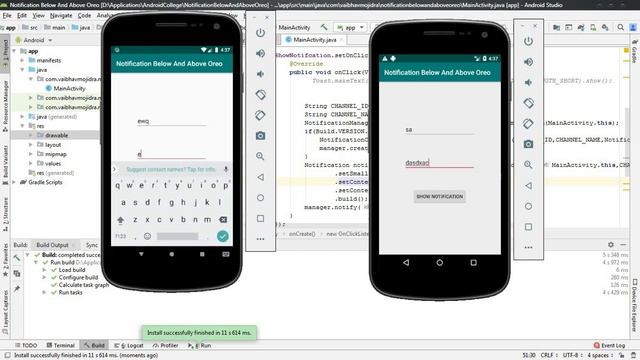Click the TODO tool window button

tap(26, 345)
